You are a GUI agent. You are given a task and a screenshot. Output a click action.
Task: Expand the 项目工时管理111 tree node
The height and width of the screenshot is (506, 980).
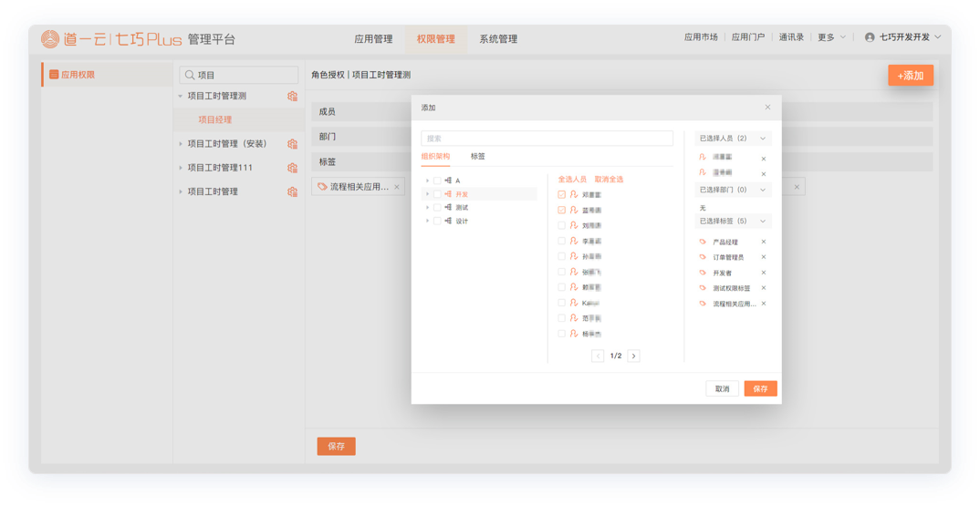181,168
